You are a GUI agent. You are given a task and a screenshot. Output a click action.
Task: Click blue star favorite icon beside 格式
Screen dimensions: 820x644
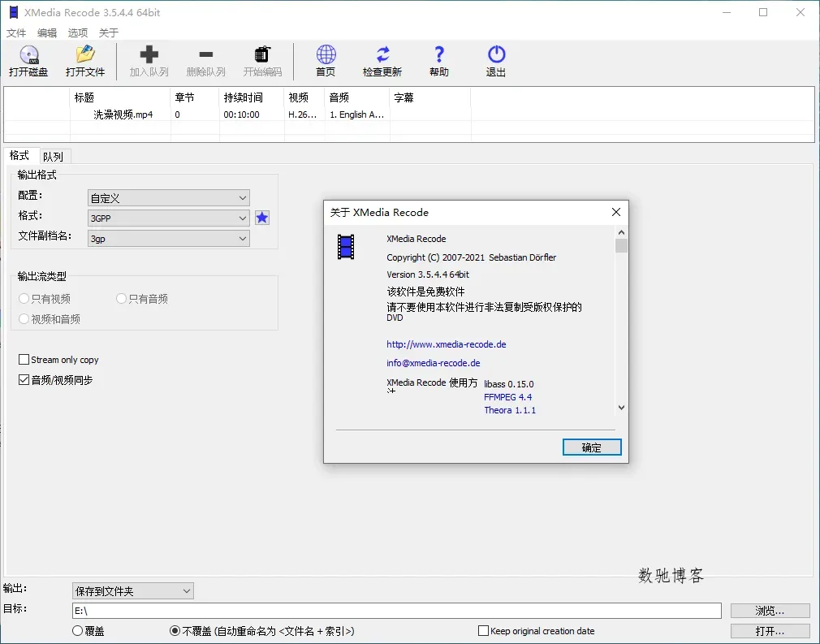click(262, 218)
